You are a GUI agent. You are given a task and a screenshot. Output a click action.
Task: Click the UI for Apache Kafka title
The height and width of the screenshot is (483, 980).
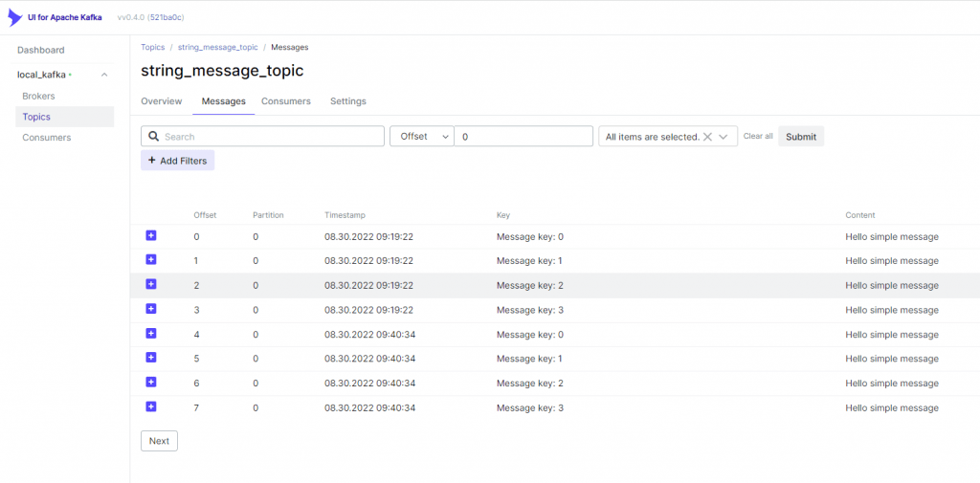[x=65, y=17]
